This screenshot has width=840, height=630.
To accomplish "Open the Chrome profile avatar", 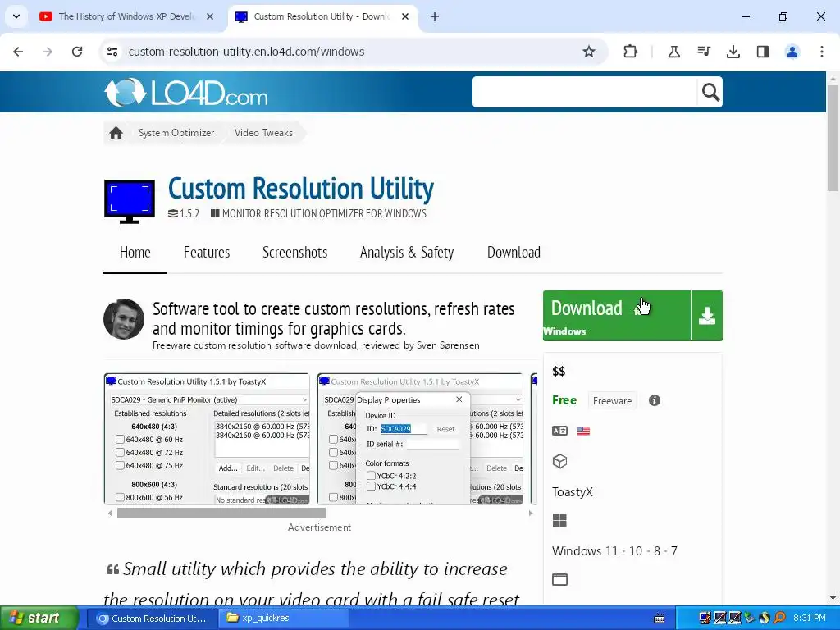I will (x=792, y=52).
